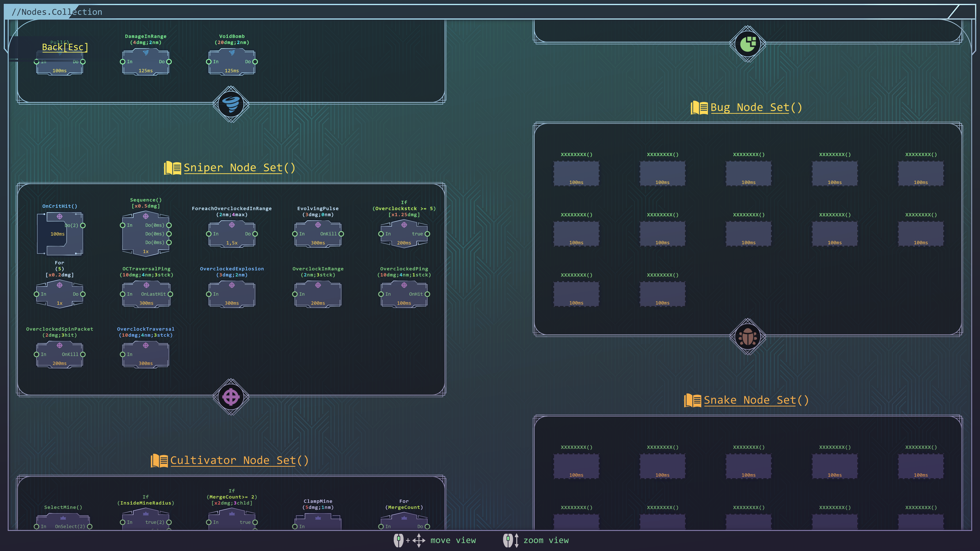Screen dimensions: 980x551
Task: Select the EvolvingPulse (3dmg;0nm) node
Action: (318, 234)
